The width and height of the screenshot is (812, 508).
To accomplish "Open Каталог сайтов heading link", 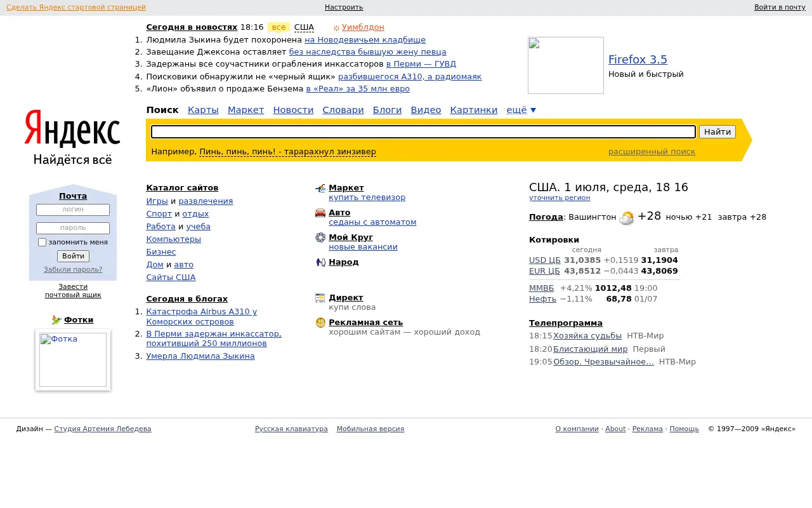I will pos(182,188).
